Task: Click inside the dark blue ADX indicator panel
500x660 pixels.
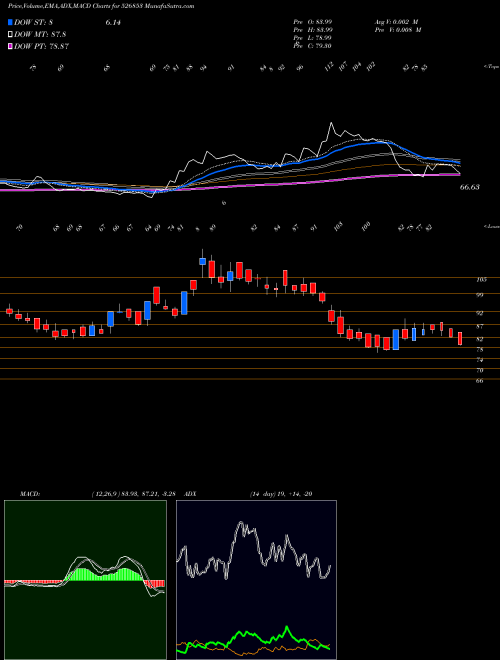Action: [x=256, y=580]
